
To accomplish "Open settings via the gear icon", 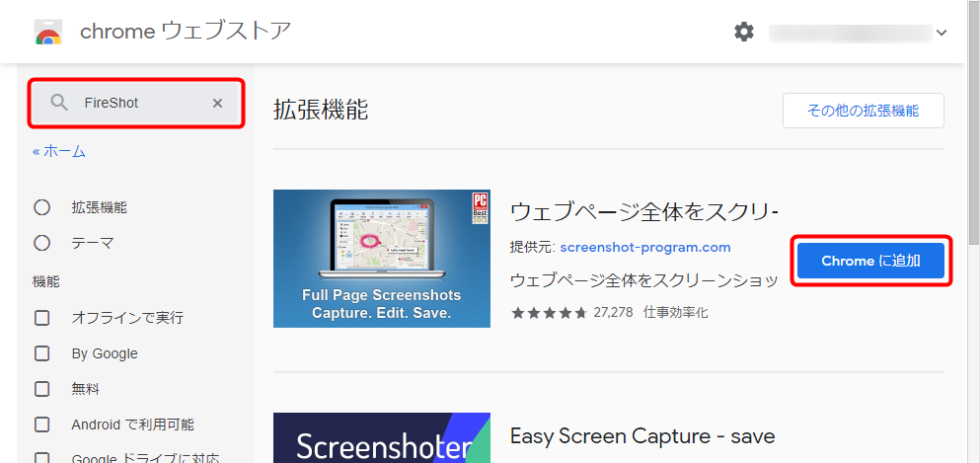I will pos(744,32).
